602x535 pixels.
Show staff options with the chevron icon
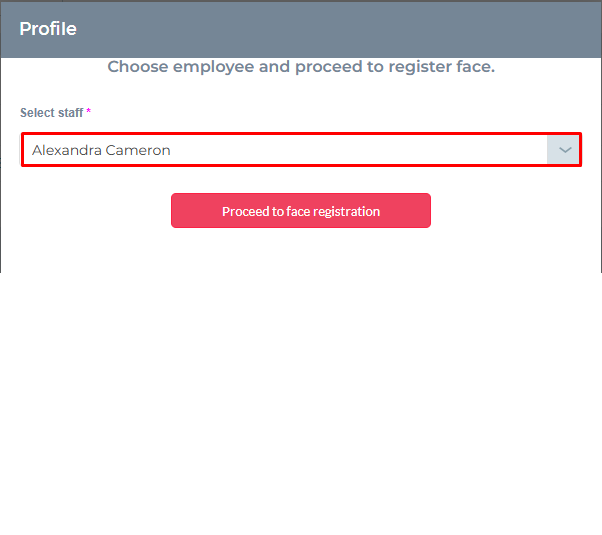[565, 150]
